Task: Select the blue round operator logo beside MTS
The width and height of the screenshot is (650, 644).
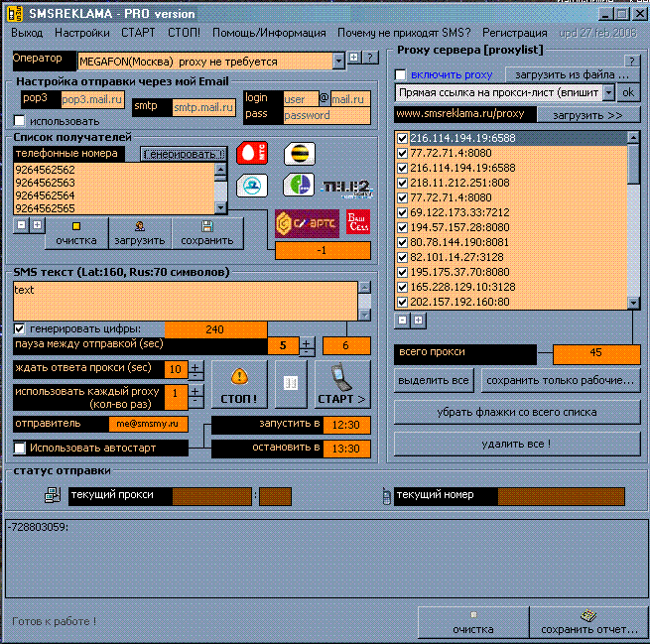Action: (252, 186)
